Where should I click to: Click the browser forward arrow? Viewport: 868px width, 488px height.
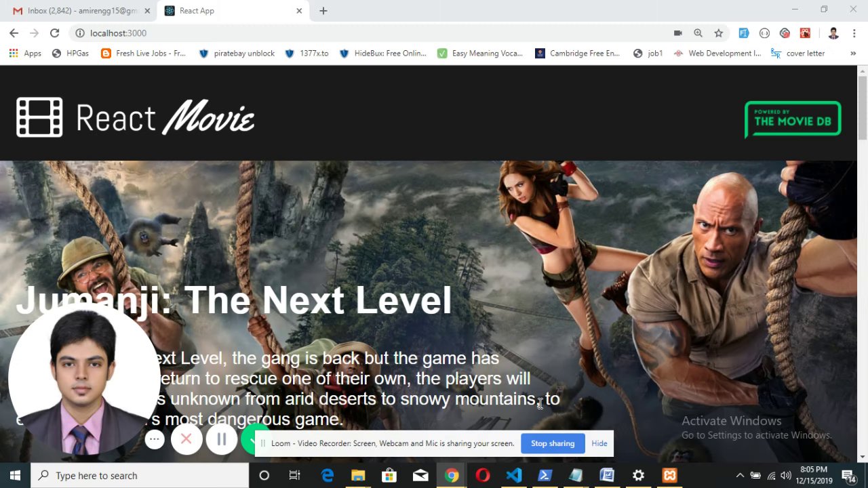point(34,33)
